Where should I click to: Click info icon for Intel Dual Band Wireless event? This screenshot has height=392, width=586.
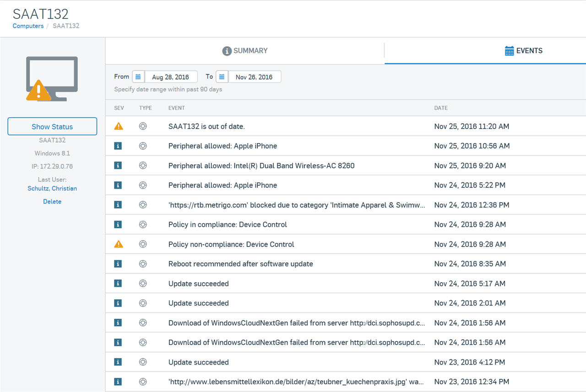pyautogui.click(x=118, y=166)
